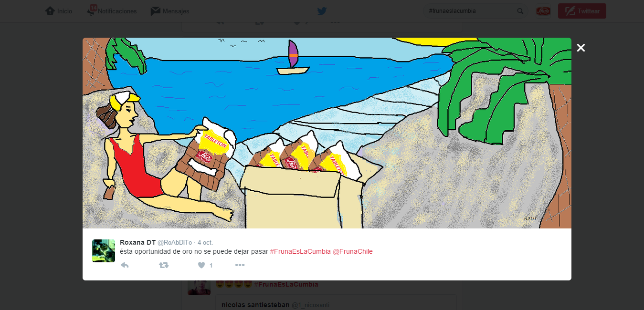Retweet the Roxana DT tweet
Image resolution: width=644 pixels, height=310 pixels.
click(x=164, y=265)
